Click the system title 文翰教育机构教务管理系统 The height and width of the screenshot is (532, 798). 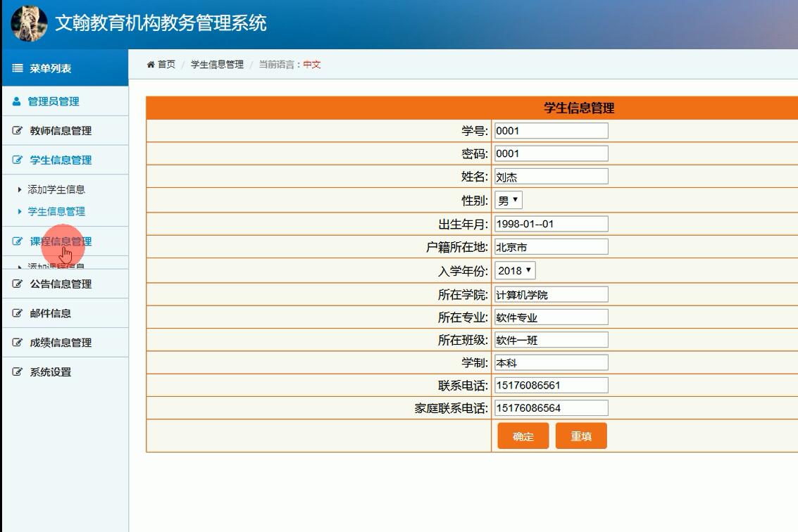point(161,23)
